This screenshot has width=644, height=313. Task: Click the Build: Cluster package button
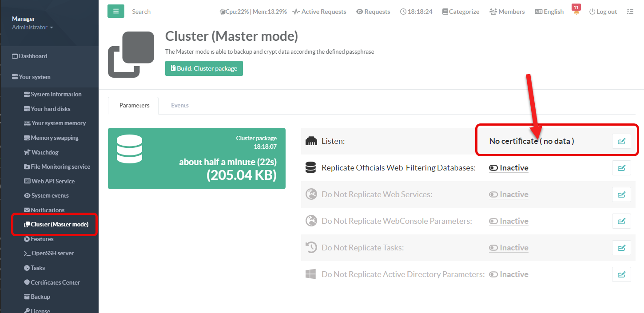coord(204,68)
